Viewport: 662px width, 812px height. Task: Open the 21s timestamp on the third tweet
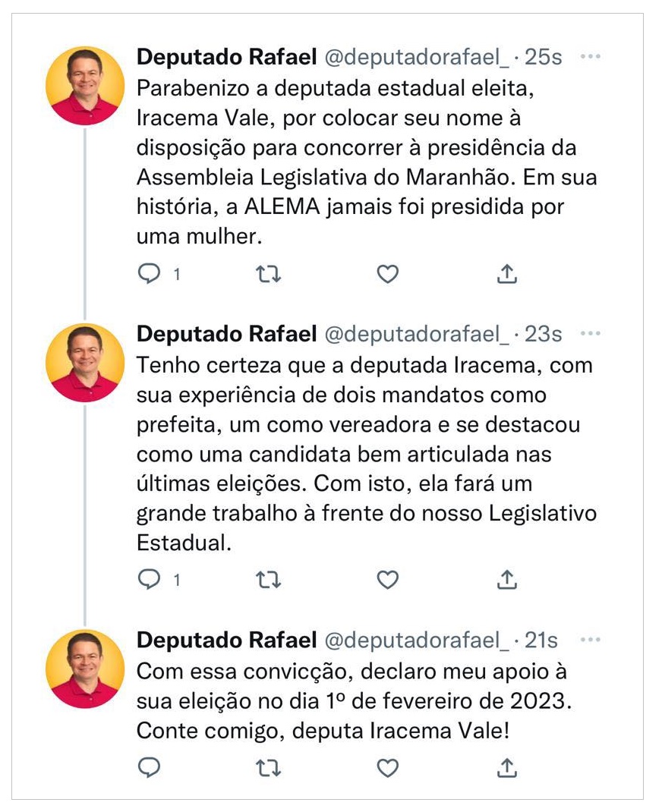(x=541, y=640)
